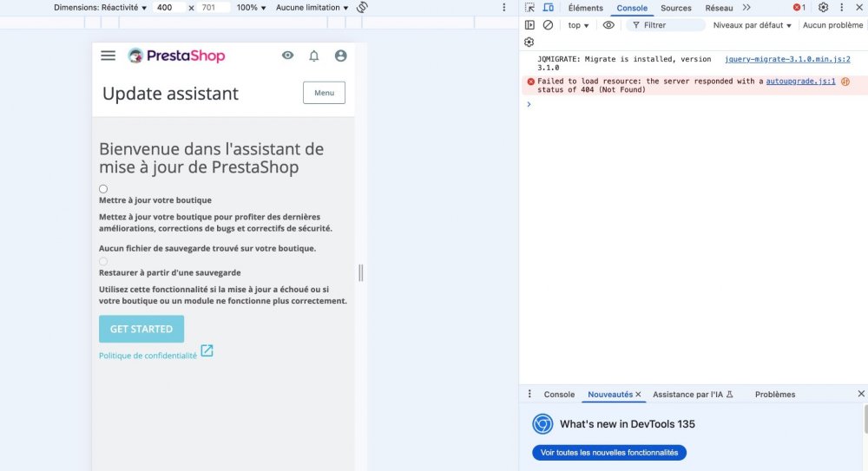Screen dimensions: 868x471
Task: Open the PrestaShop hamburger navigation menu
Action: (108, 56)
